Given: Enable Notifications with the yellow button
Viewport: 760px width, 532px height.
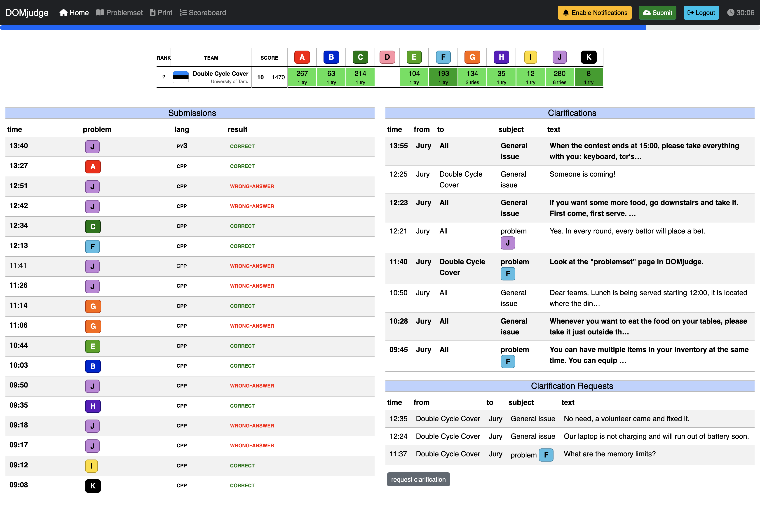Looking at the screenshot, I should point(594,13).
